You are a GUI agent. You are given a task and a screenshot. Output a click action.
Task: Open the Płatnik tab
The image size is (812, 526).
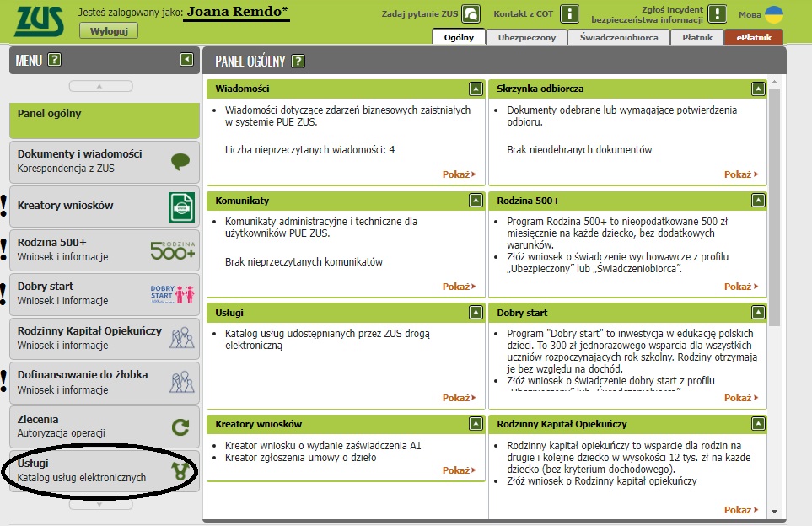tap(696, 37)
